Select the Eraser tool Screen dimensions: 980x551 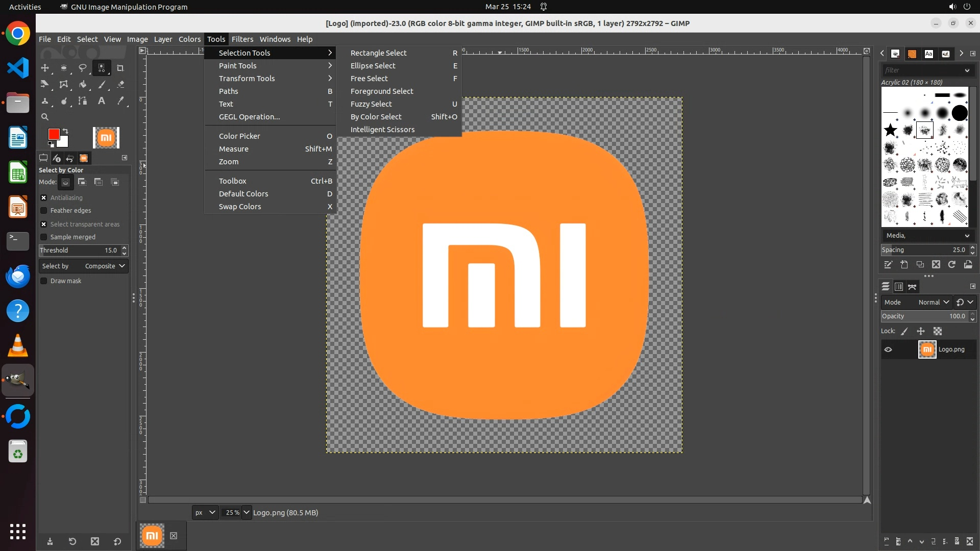[x=120, y=85]
